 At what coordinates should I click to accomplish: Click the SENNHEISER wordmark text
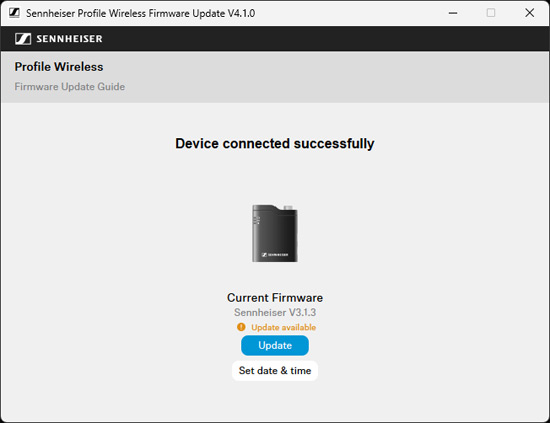point(69,39)
